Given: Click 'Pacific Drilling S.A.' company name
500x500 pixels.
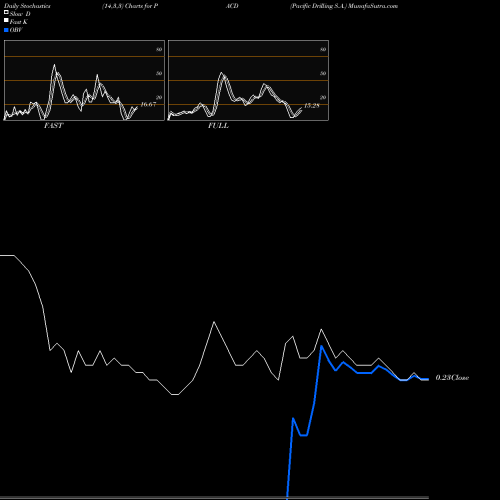Looking at the screenshot, I should pyautogui.click(x=318, y=6).
